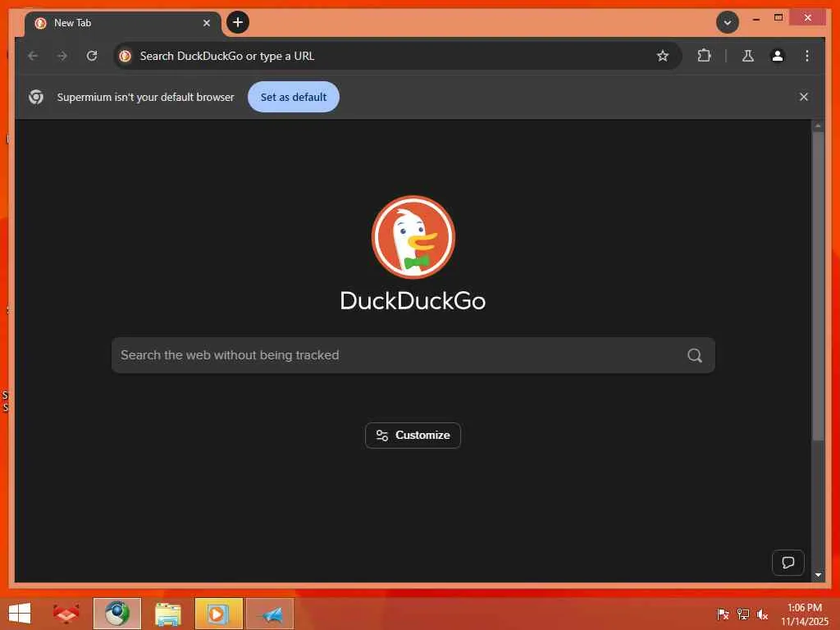
Task: Click the muted volume tray icon
Action: [x=762, y=614]
